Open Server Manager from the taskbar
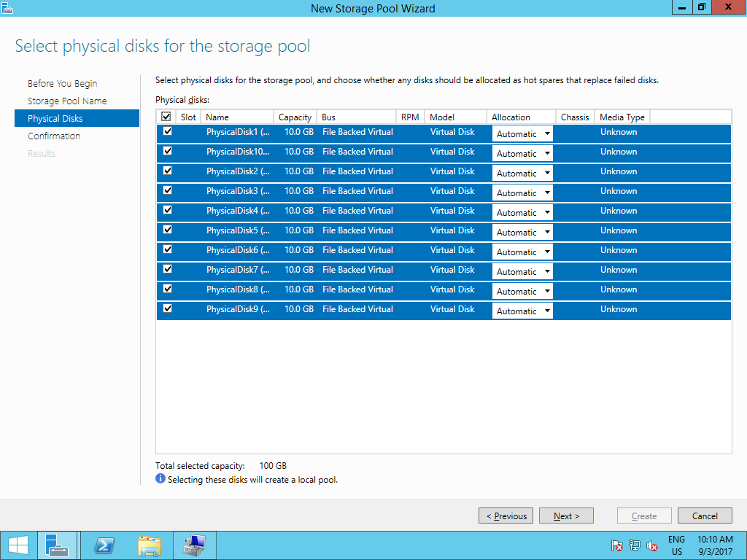 57,545
